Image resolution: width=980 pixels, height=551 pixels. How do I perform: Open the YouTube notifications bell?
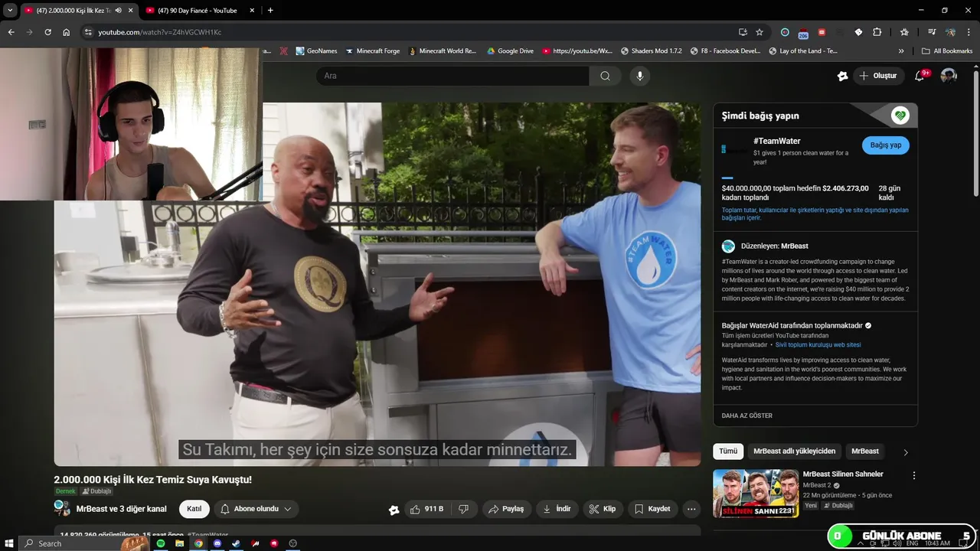point(920,76)
